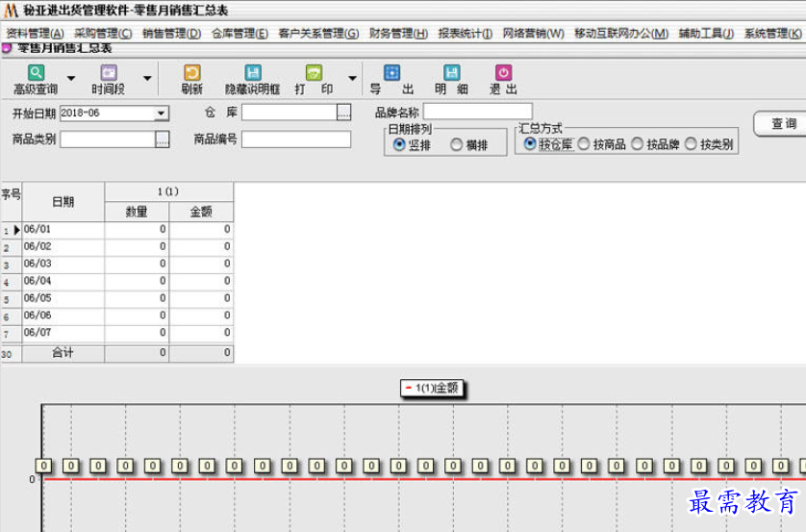
Task: Click the 打印 printer icon
Action: (x=314, y=73)
